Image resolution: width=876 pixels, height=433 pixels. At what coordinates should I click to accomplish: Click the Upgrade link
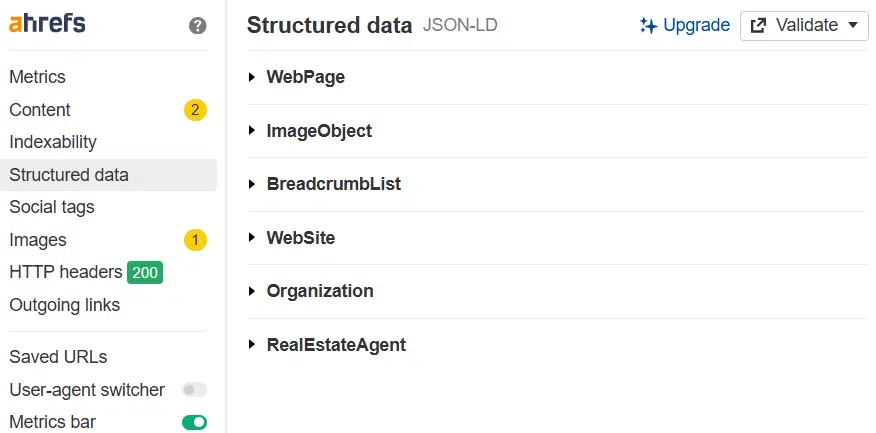696,26
